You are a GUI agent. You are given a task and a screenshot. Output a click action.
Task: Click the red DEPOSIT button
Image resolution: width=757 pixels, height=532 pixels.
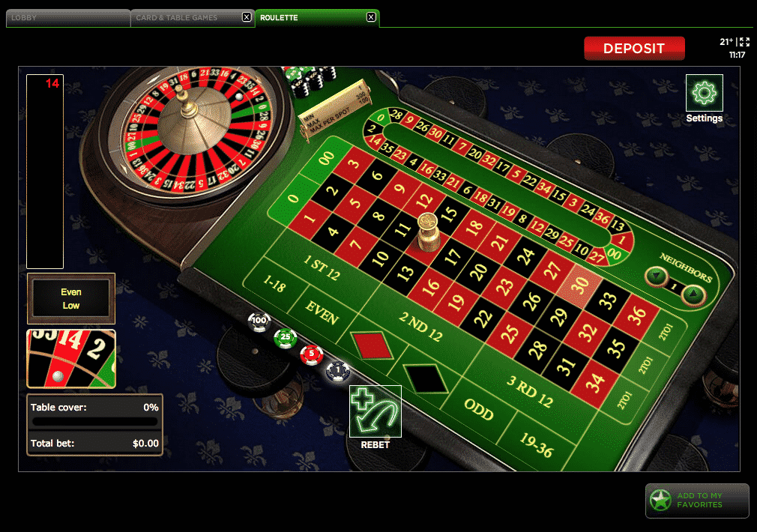pos(634,48)
